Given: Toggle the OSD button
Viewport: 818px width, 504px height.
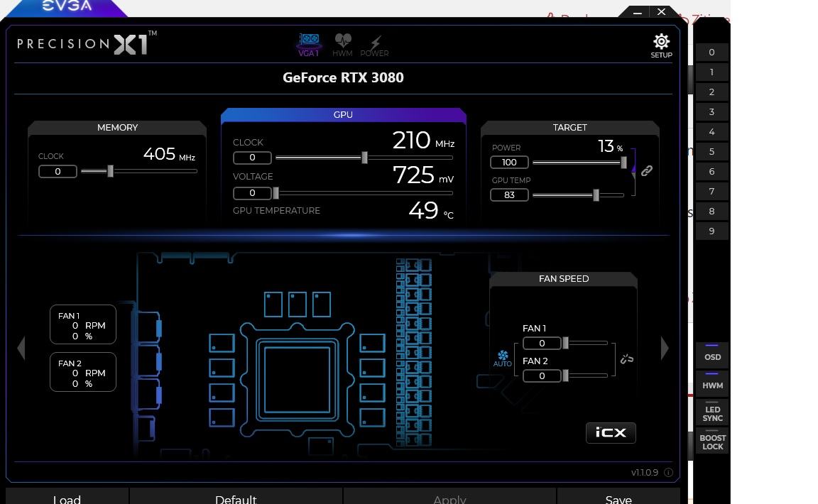Looking at the screenshot, I should [x=712, y=356].
